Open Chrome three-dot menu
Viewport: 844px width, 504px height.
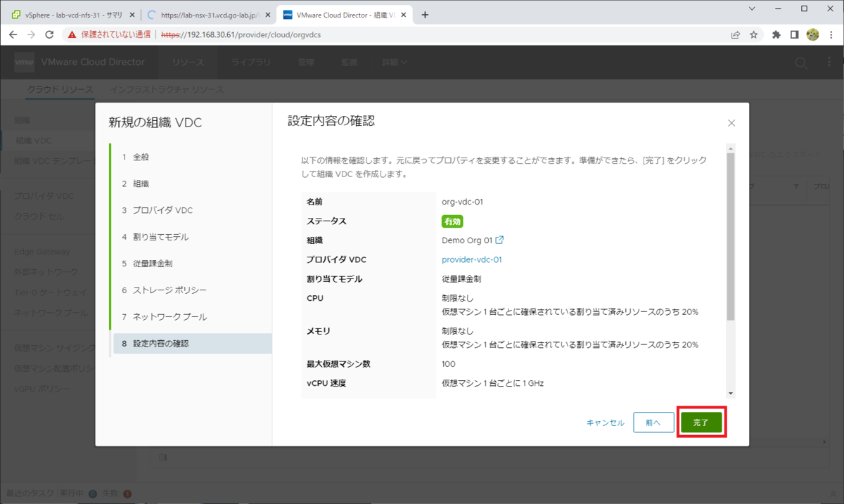tap(831, 34)
